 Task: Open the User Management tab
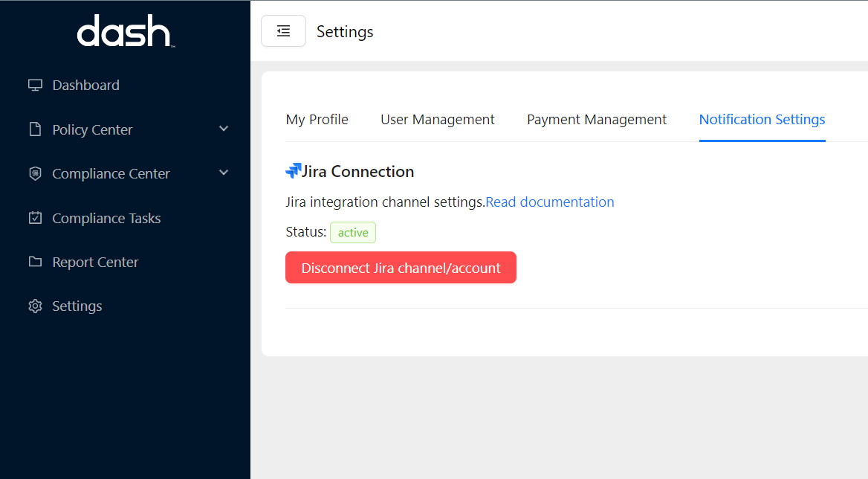tap(437, 119)
